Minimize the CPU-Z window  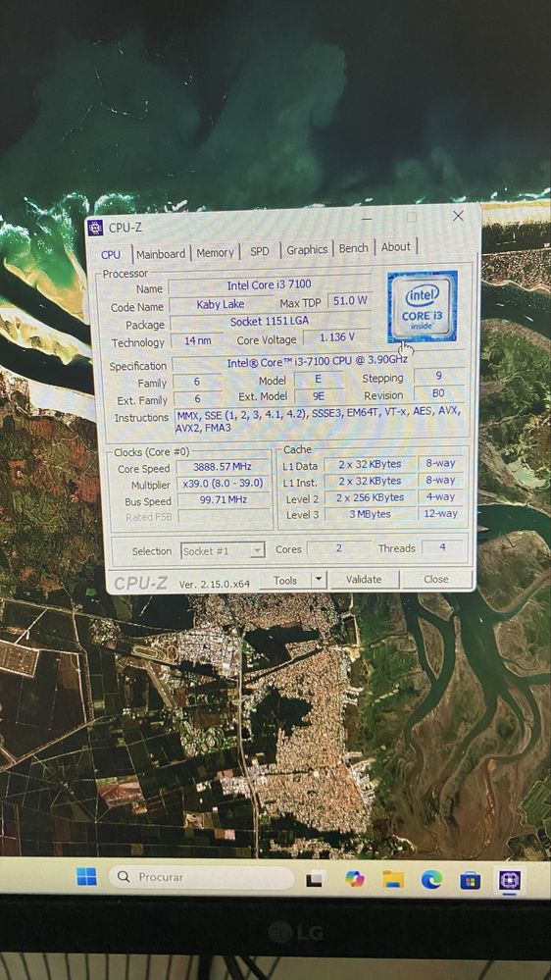(x=367, y=220)
